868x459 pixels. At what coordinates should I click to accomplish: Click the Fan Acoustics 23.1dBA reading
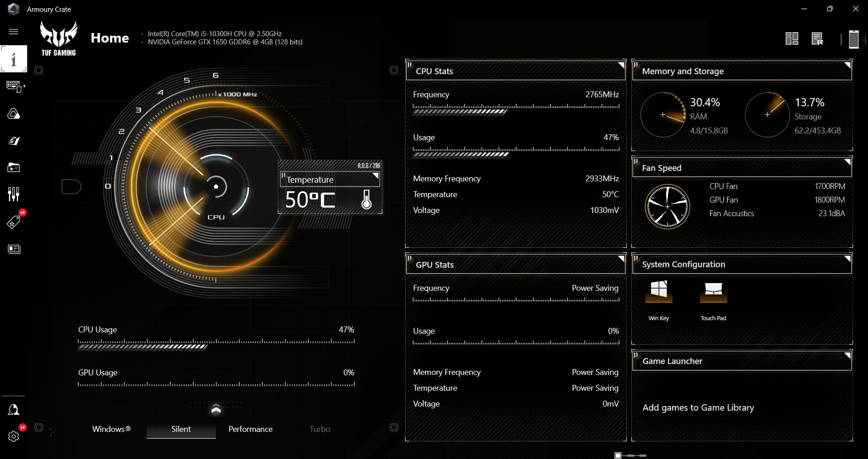pos(831,213)
